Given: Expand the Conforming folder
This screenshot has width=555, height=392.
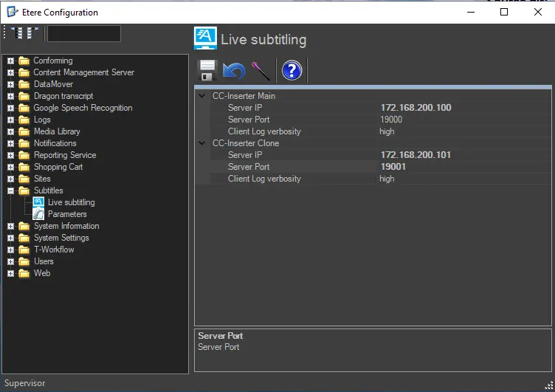Looking at the screenshot, I should [10, 61].
